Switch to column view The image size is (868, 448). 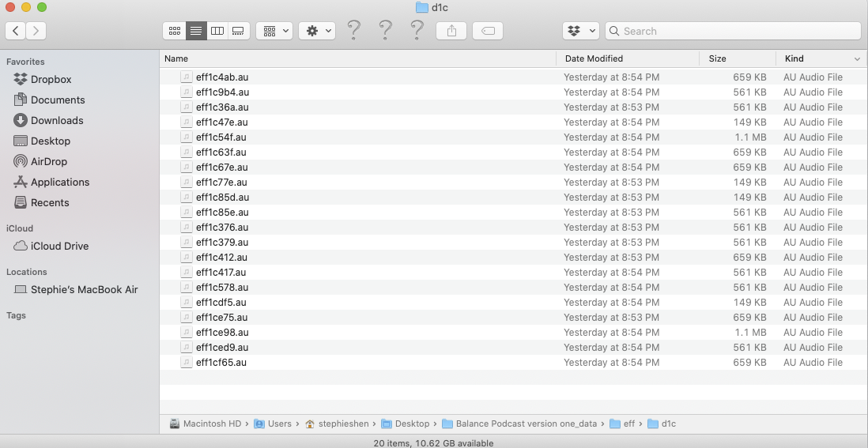coord(217,31)
